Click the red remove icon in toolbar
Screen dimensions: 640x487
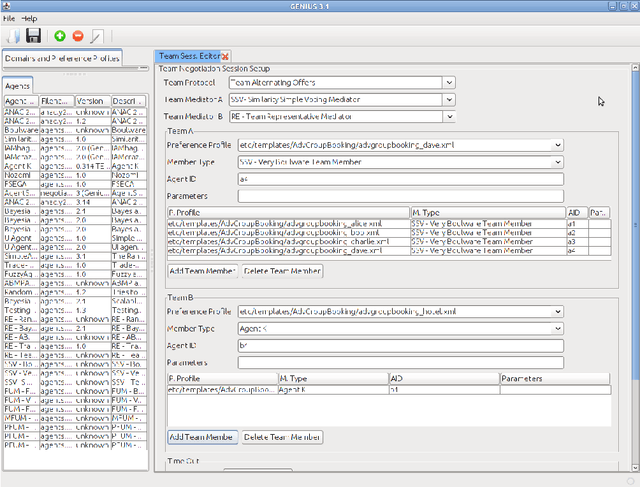click(78, 36)
